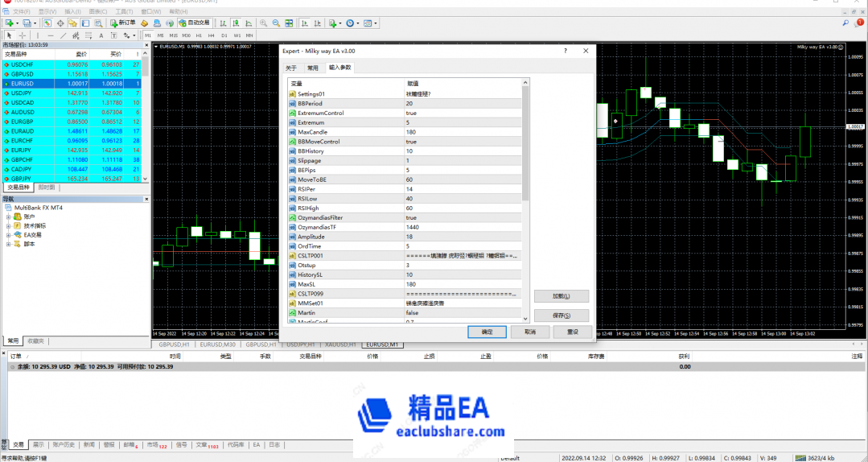The image size is (868, 462).
Task: Select USDJPY row in market watch
Action: pos(72,93)
